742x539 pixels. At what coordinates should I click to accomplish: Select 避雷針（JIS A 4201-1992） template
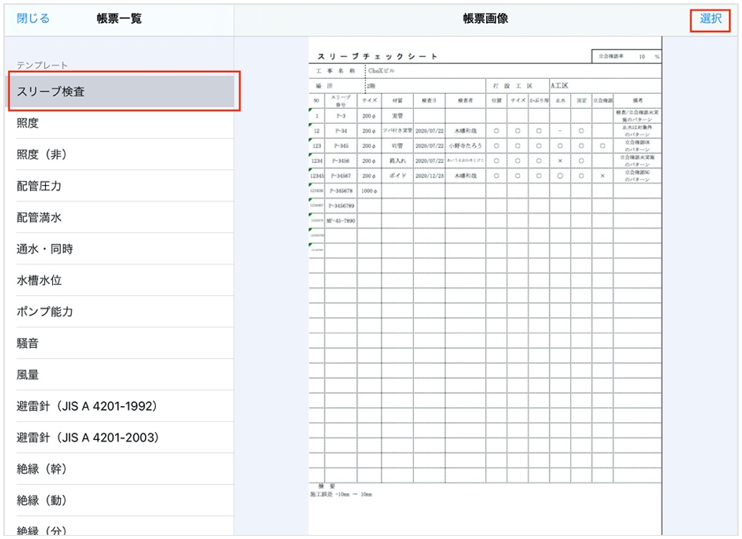pos(118,406)
